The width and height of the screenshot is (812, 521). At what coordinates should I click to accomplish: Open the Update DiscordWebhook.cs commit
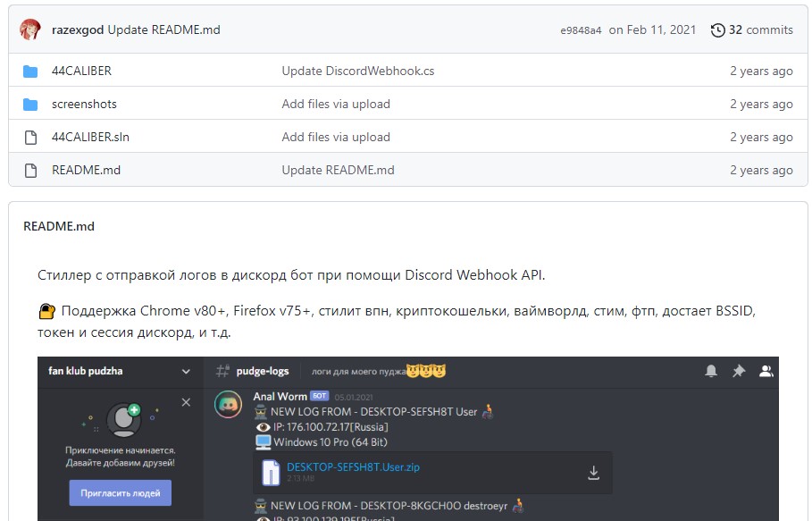[358, 71]
